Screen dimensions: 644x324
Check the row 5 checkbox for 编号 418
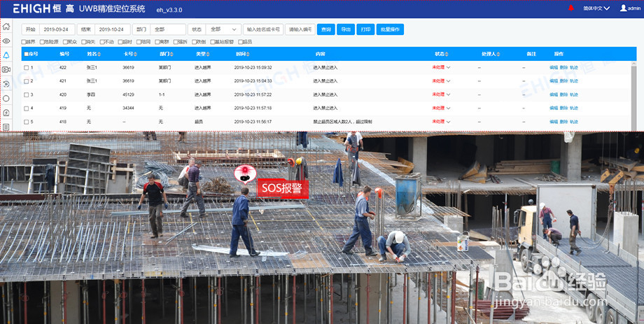point(27,122)
